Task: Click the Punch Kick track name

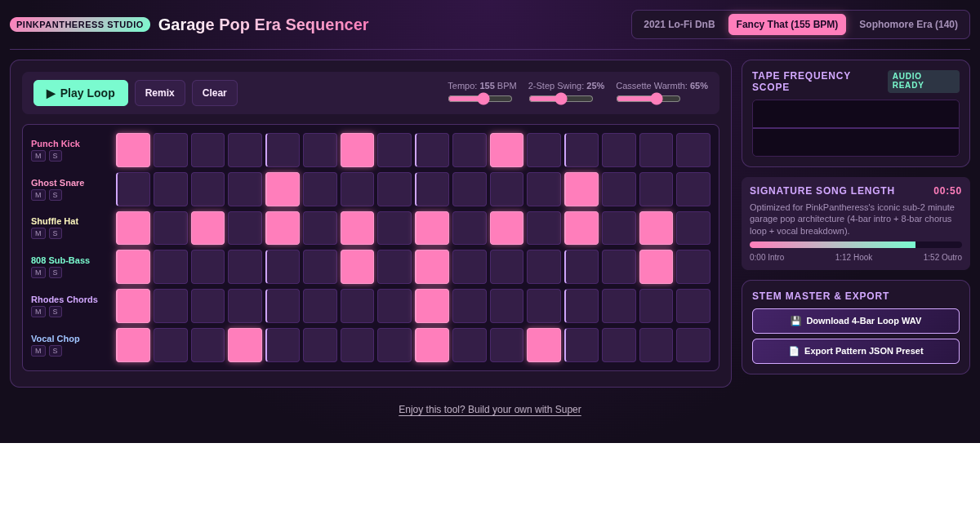Action: [x=56, y=144]
